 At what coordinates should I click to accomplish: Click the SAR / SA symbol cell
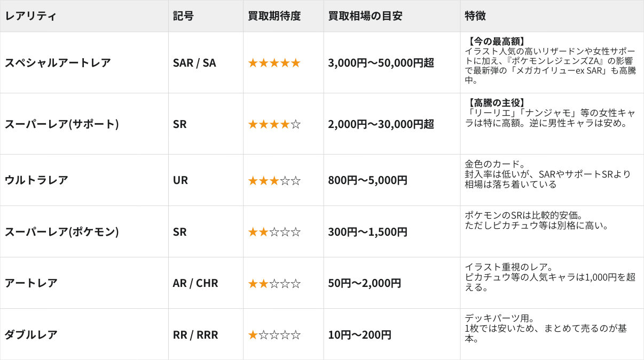[194, 63]
